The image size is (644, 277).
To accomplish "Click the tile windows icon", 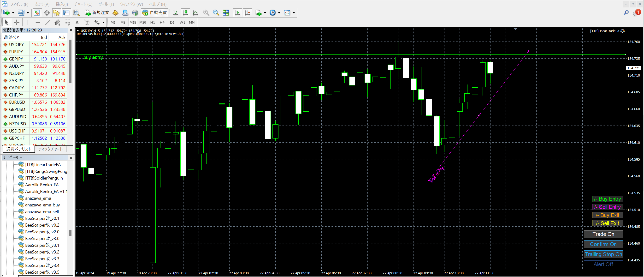I will pos(226,13).
